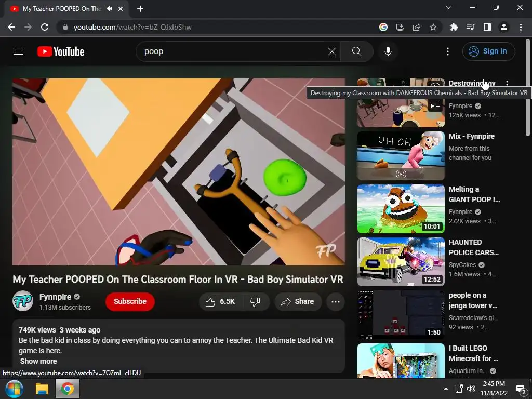The height and width of the screenshot is (399, 532).
Task: Click the Google icon in address bar
Action: 383,27
